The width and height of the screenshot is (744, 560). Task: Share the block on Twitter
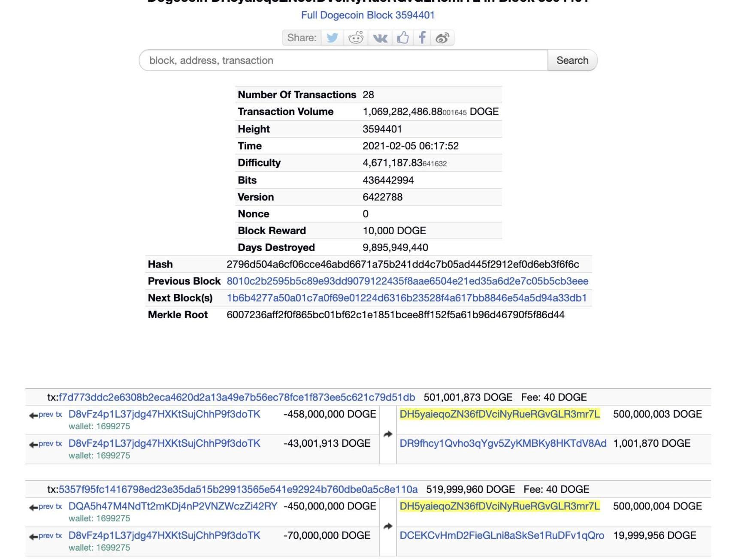click(332, 38)
